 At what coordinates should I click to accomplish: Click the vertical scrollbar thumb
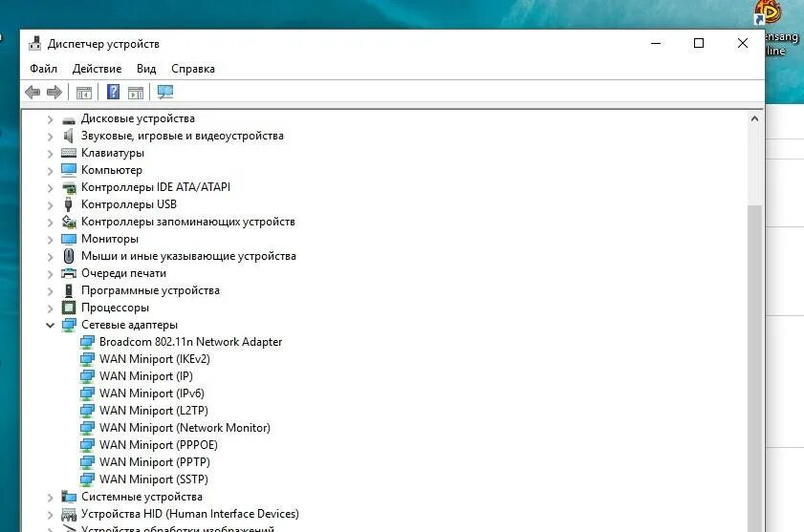[754, 368]
